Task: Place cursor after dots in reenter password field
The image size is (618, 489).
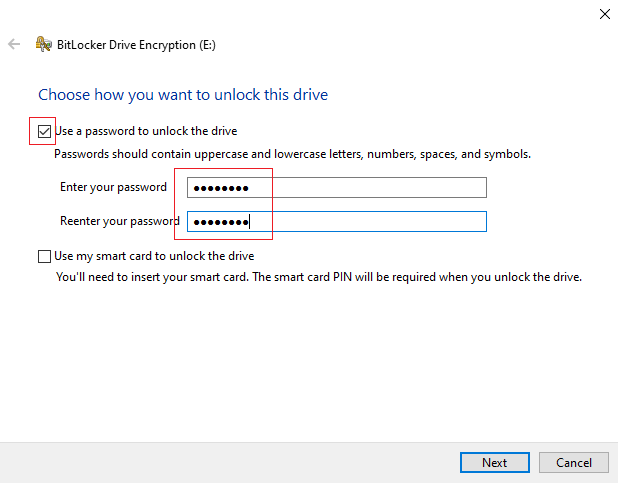Action: point(251,222)
